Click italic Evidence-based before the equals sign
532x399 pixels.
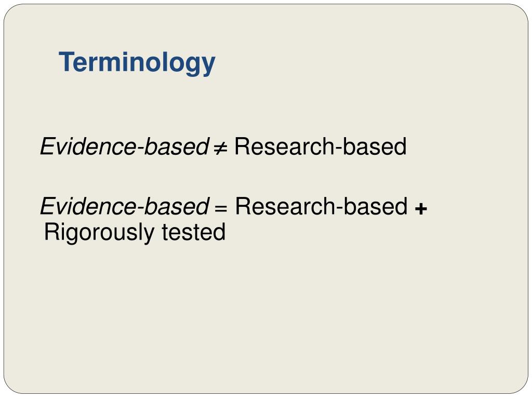(x=125, y=206)
